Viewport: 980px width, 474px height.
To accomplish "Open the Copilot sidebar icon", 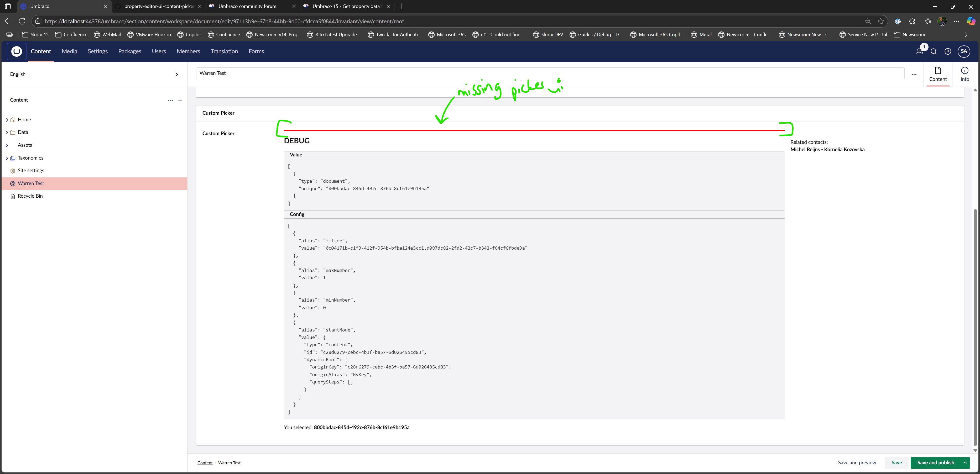I will (x=971, y=21).
